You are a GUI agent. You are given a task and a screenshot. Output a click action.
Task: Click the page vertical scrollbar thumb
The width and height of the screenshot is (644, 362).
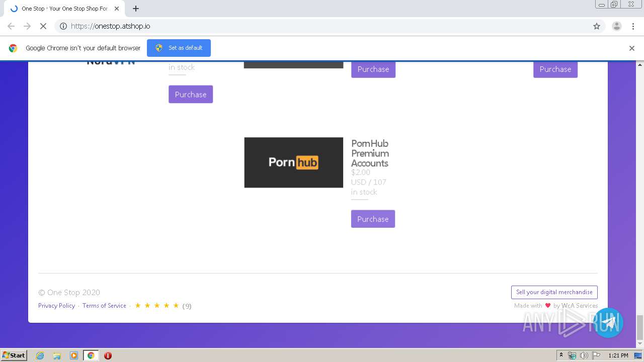click(640, 327)
